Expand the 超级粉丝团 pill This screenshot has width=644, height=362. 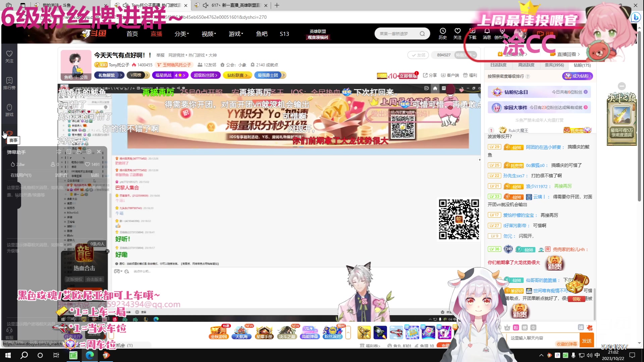[x=206, y=75]
